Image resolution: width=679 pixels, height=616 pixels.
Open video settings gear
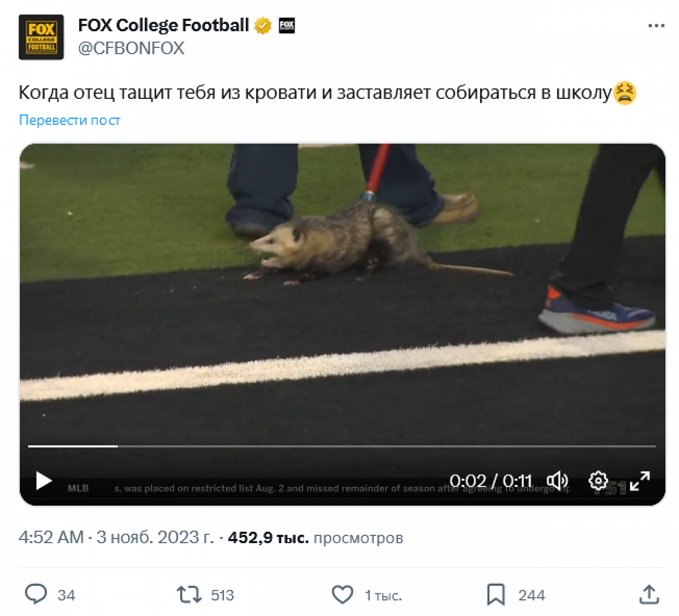pos(598,481)
